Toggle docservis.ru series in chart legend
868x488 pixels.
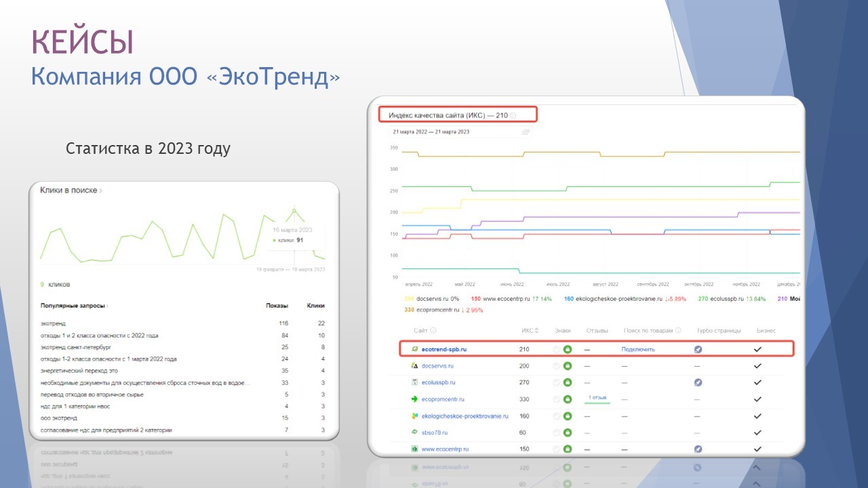click(433, 298)
